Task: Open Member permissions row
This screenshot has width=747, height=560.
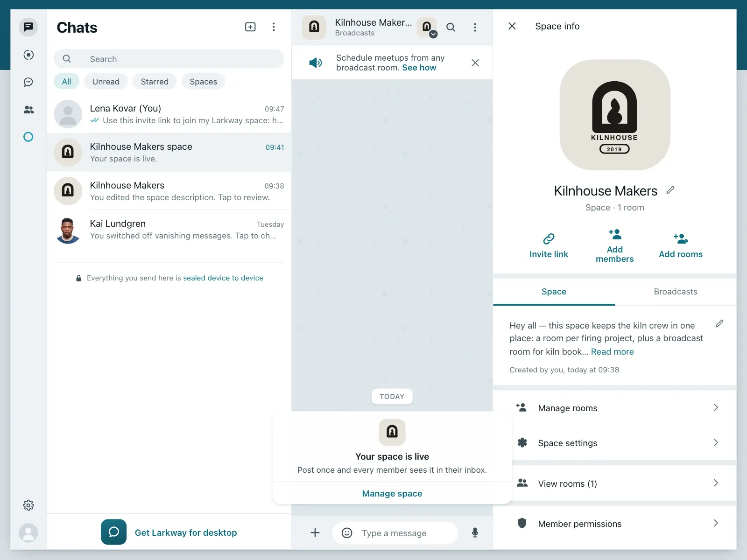Action: (615, 524)
